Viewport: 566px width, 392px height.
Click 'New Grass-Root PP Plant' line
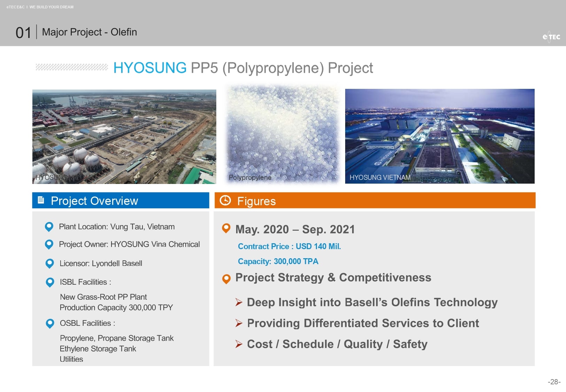click(x=103, y=297)
